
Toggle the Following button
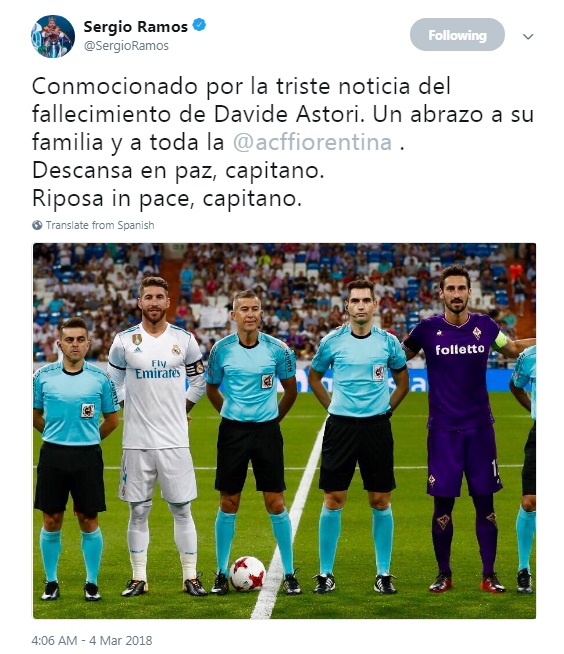click(457, 35)
